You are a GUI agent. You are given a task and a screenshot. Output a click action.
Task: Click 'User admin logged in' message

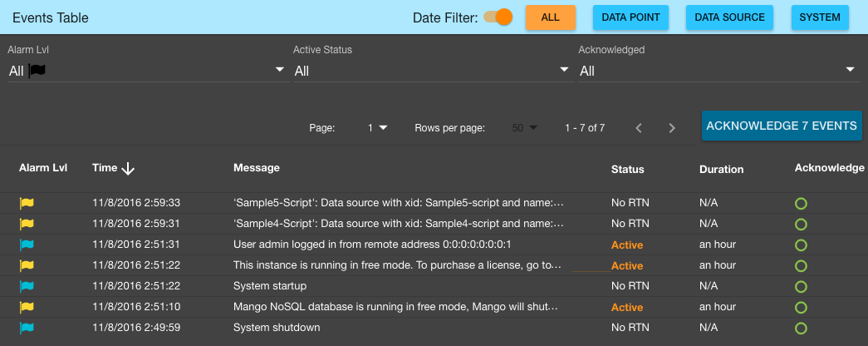coord(372,245)
